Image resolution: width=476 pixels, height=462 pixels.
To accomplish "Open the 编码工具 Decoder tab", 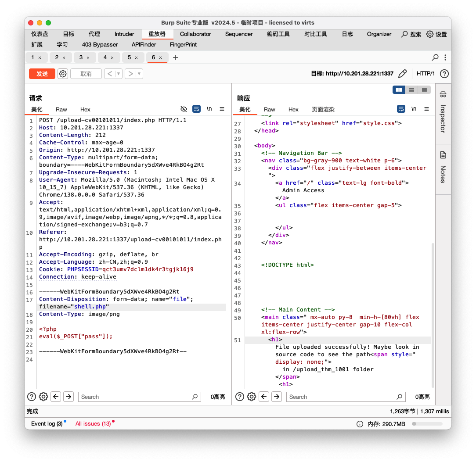I will (x=278, y=34).
